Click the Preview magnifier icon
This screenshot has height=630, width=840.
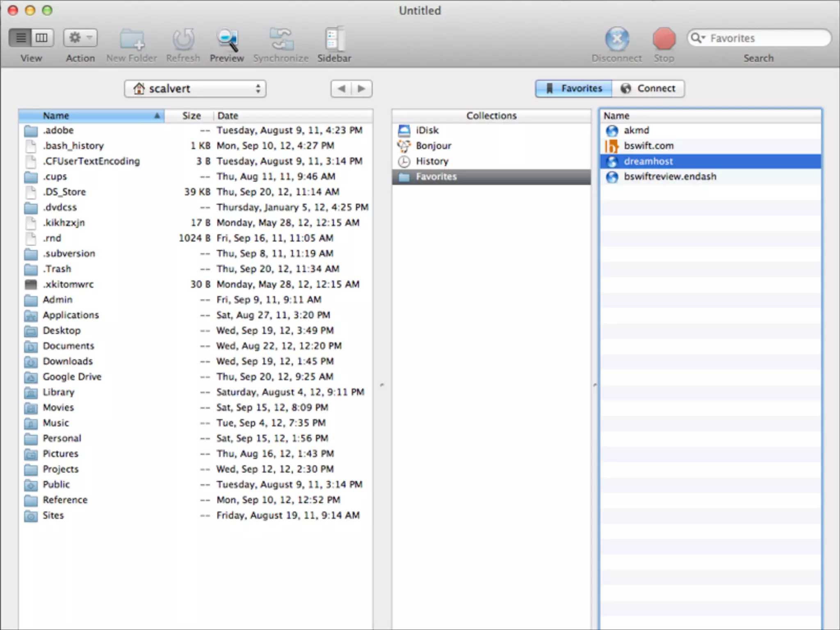227,39
